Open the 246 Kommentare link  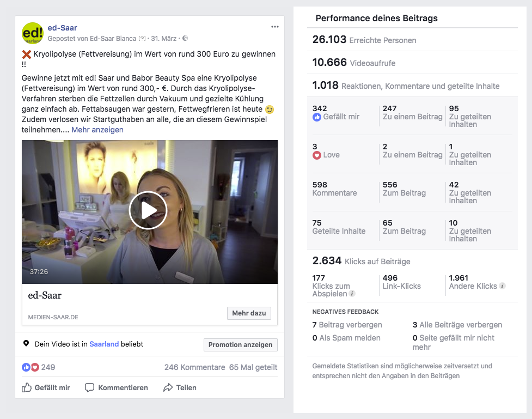[195, 367]
